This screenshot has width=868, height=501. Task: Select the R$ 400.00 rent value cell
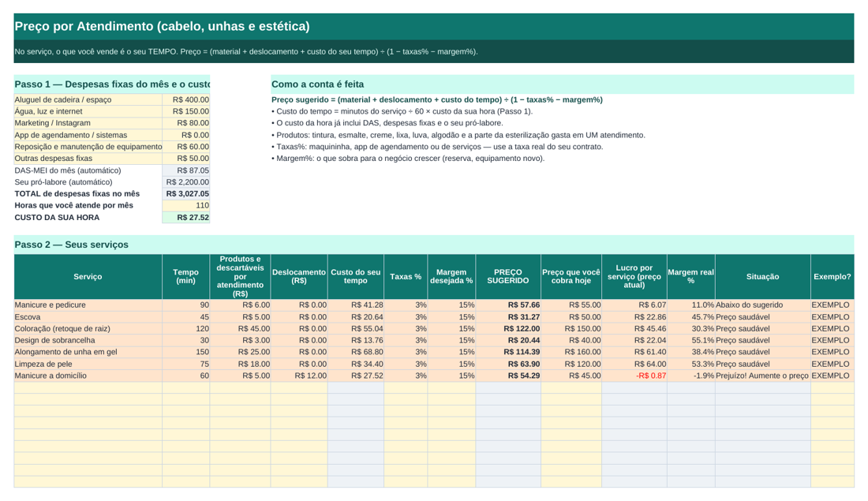click(186, 99)
